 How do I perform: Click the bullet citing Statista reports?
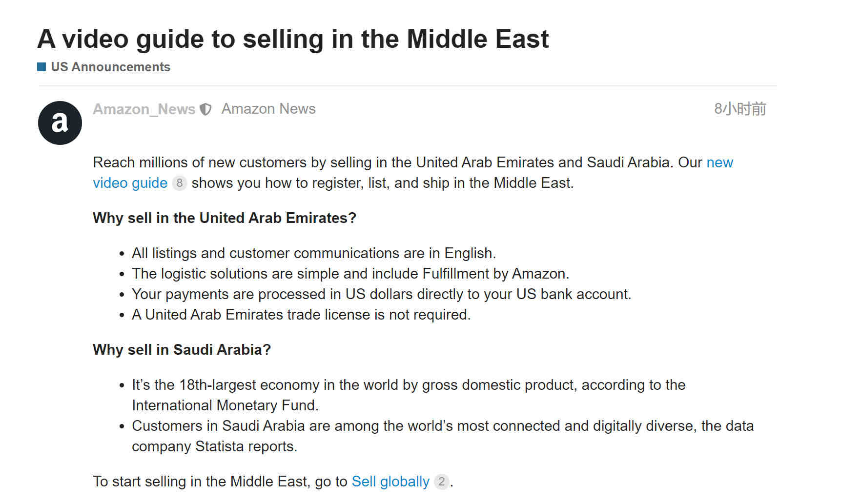(x=443, y=436)
